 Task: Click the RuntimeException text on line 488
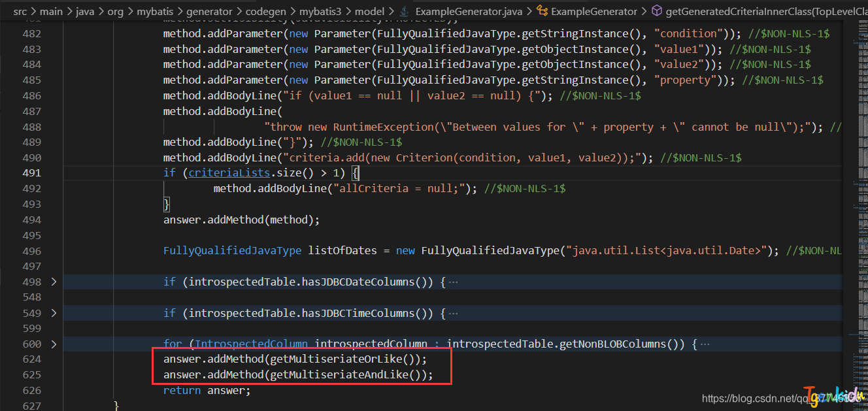pos(384,127)
